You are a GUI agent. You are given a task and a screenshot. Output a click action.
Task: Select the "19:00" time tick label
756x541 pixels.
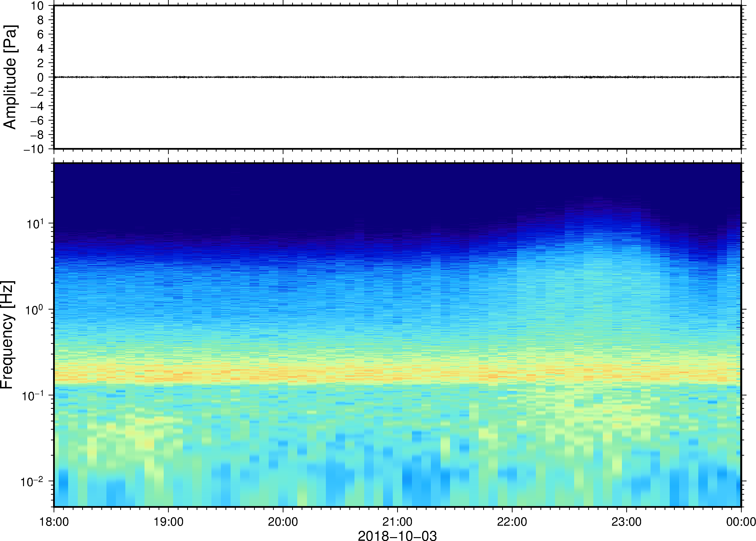pyautogui.click(x=169, y=522)
